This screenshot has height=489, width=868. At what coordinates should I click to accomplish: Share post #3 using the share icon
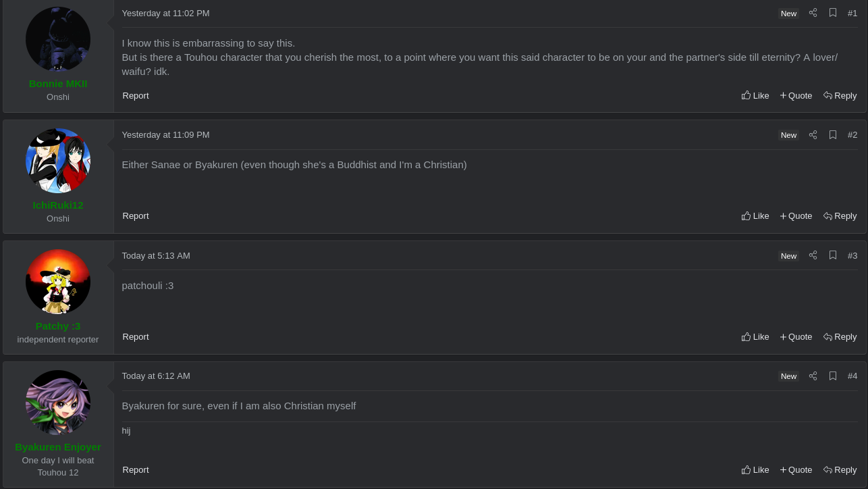(x=813, y=255)
